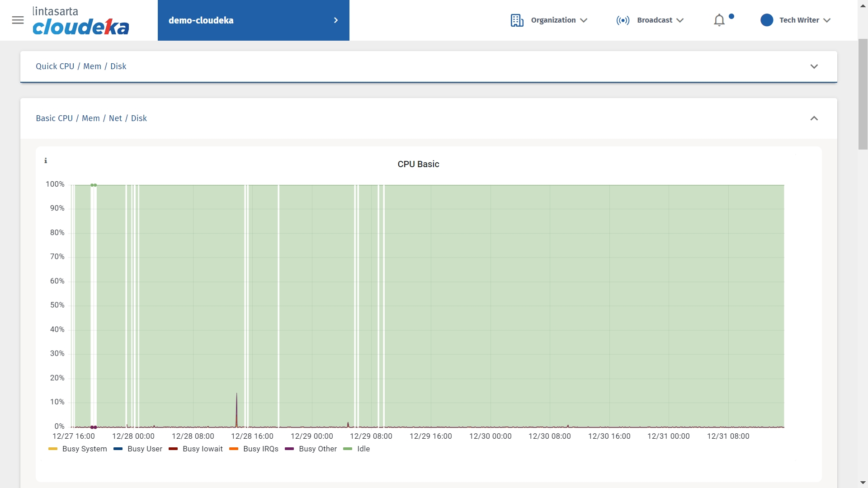
Task: Open the notifications bell
Action: pyautogui.click(x=719, y=20)
